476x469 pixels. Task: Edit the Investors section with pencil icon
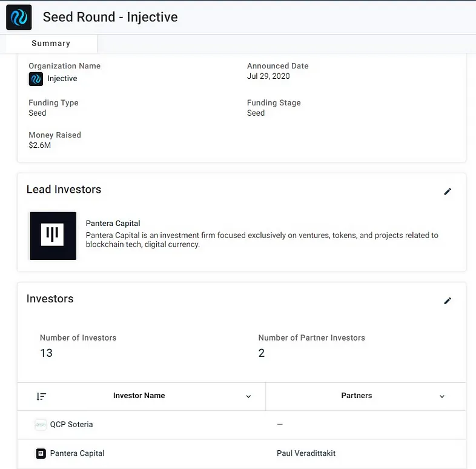[448, 301]
